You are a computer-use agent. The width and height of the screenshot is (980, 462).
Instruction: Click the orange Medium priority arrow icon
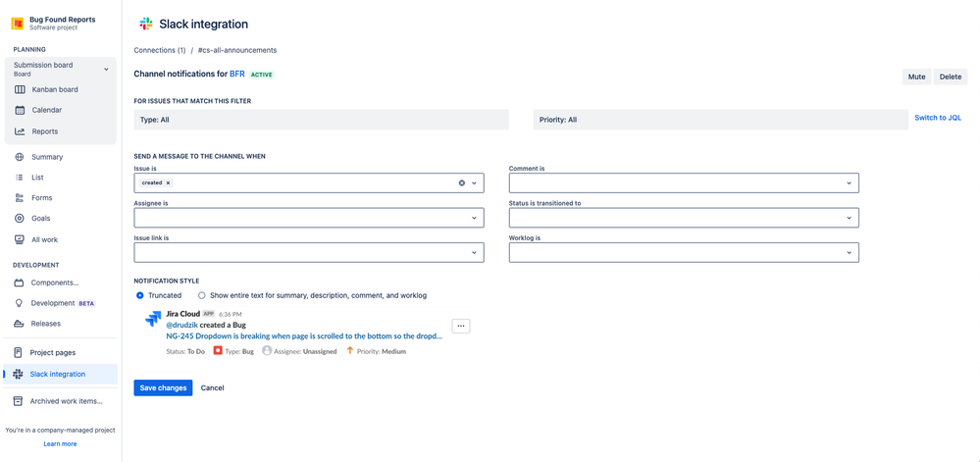(x=350, y=351)
